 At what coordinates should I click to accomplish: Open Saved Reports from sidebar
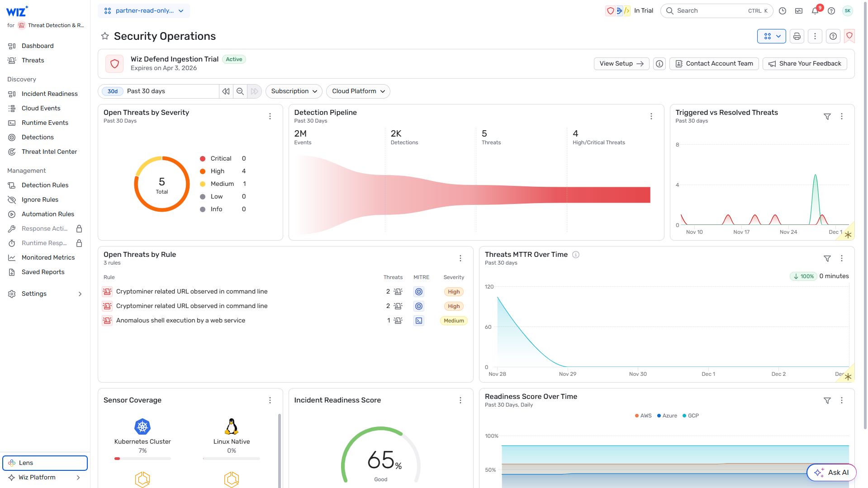point(43,272)
